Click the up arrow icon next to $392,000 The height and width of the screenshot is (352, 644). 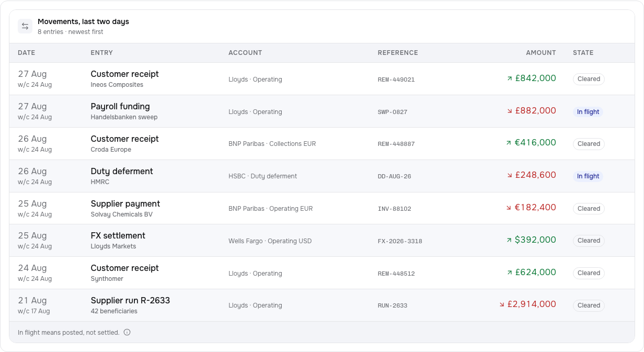tap(509, 240)
